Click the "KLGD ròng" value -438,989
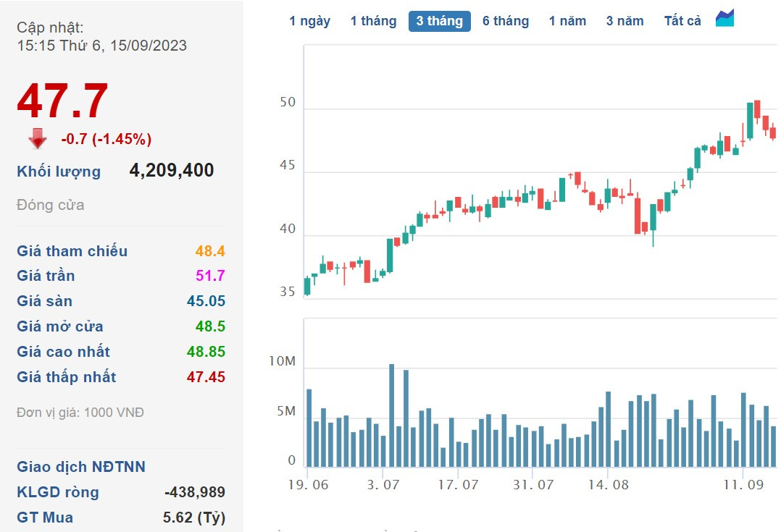This screenshot has height=532, width=781. pos(195,492)
